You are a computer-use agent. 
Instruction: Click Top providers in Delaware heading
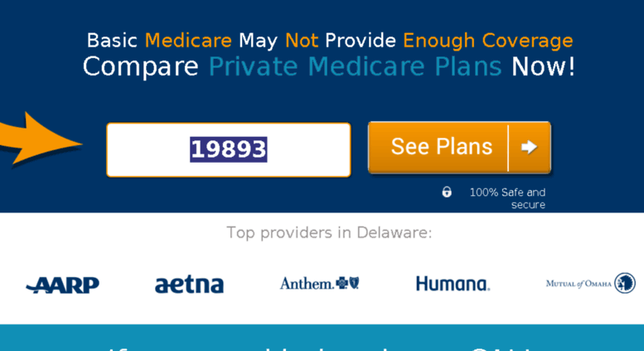tap(329, 232)
